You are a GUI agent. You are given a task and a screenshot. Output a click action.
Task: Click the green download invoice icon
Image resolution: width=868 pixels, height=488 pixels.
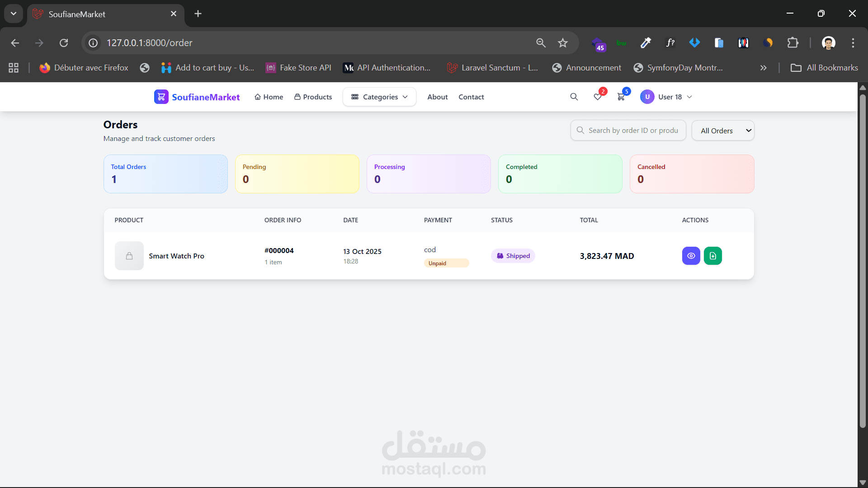[x=712, y=256]
